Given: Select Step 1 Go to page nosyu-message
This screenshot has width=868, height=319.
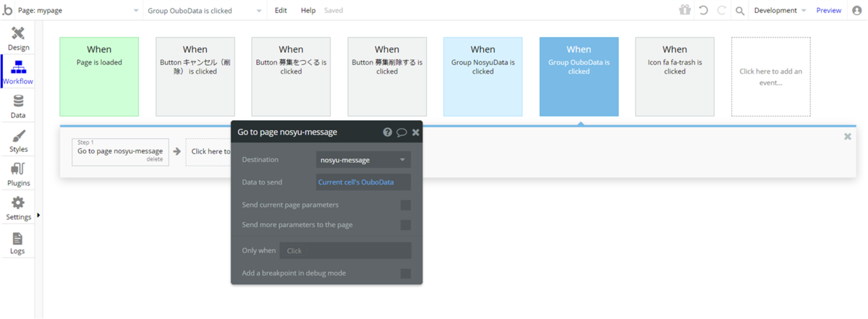Looking at the screenshot, I should pos(120,150).
